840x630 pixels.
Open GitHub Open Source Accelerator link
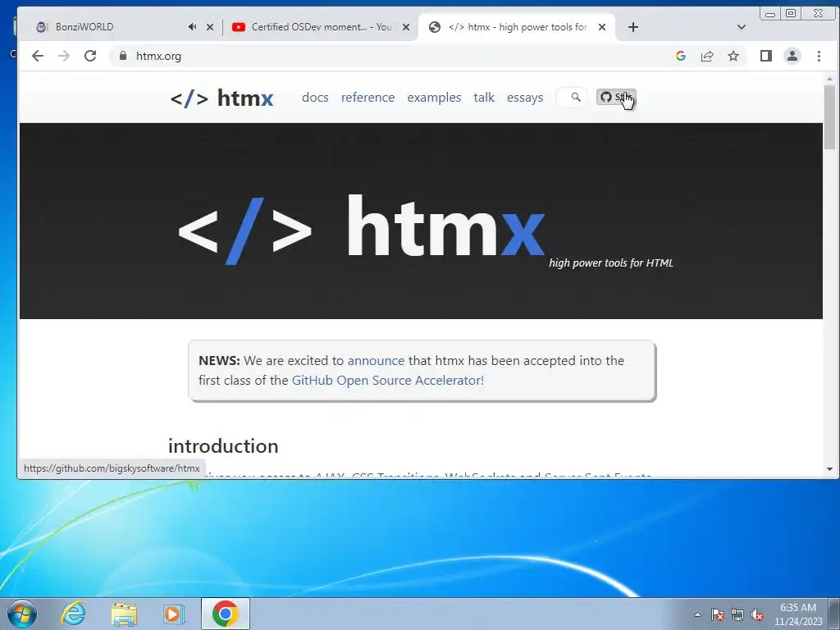(388, 381)
